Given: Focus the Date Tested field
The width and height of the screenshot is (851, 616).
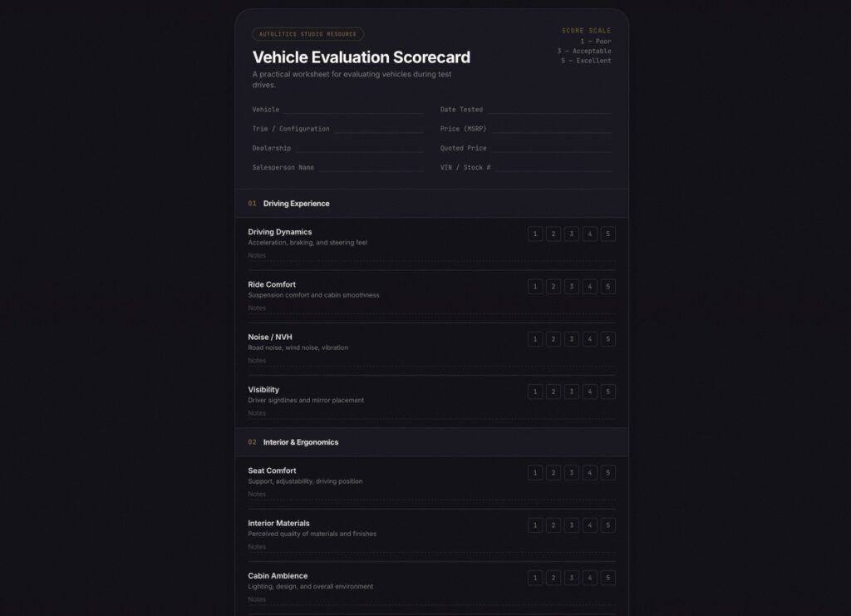Looking at the screenshot, I should point(548,110).
